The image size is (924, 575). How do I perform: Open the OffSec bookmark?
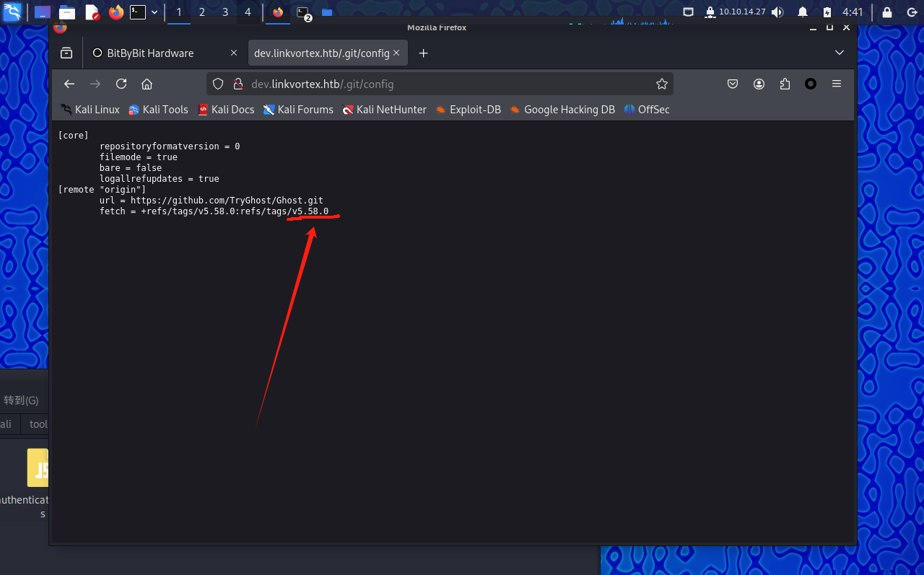point(647,110)
